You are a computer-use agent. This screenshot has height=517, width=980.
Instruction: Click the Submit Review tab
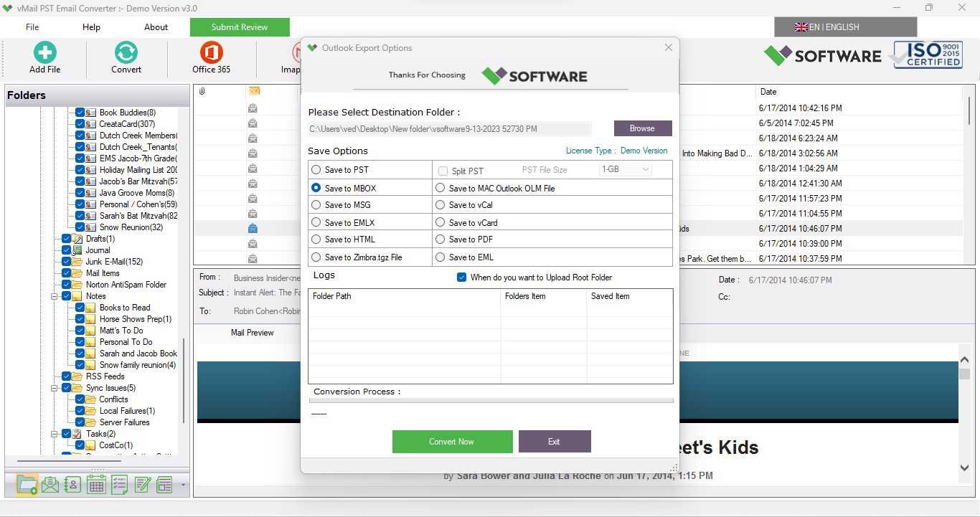[x=240, y=27]
